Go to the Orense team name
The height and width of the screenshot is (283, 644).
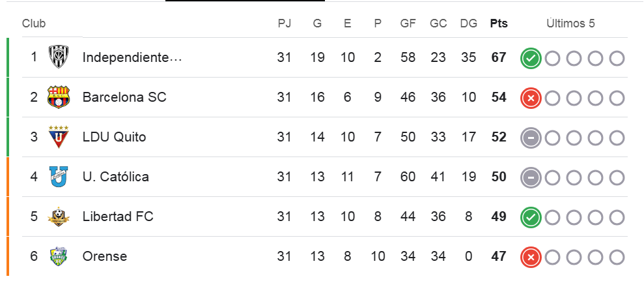click(x=105, y=256)
